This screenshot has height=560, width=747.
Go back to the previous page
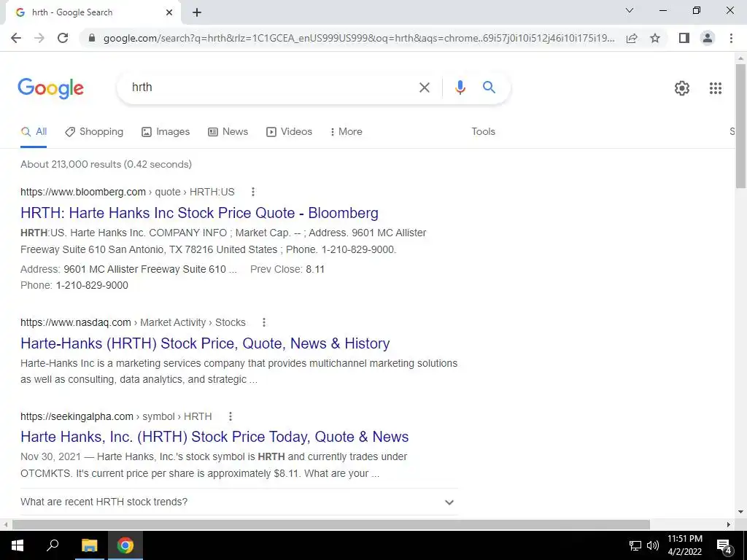pos(16,38)
